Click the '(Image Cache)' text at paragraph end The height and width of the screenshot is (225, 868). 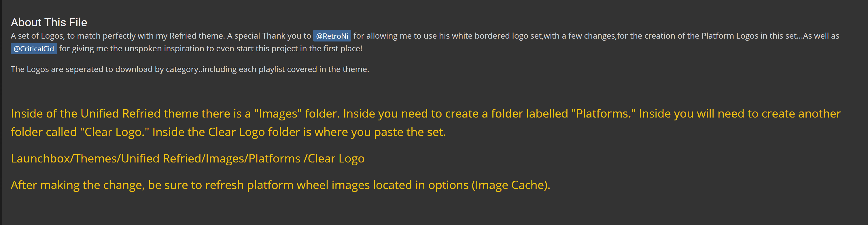pyautogui.click(x=510, y=185)
